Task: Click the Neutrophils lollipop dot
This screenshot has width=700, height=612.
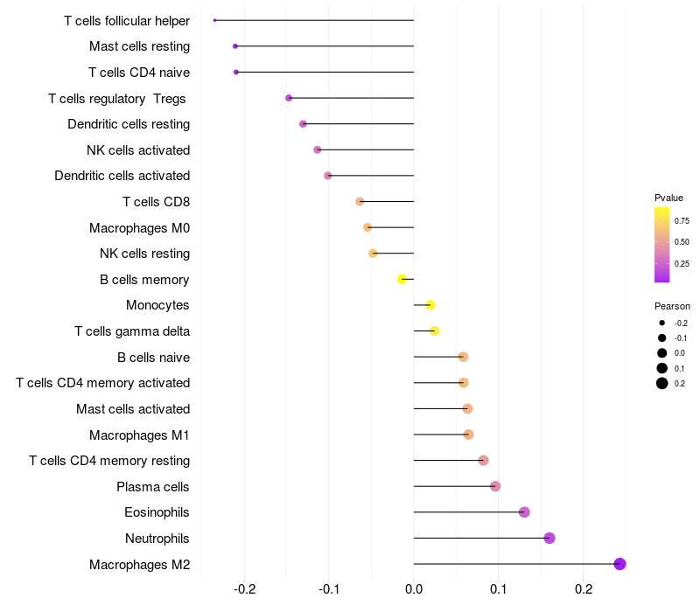Action: (x=549, y=538)
